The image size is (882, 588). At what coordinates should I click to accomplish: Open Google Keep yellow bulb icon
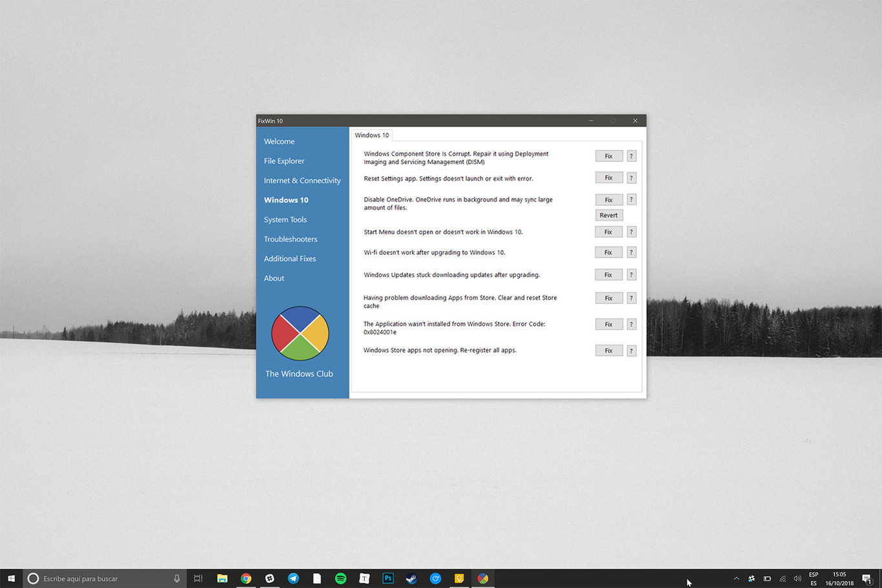pos(459,578)
